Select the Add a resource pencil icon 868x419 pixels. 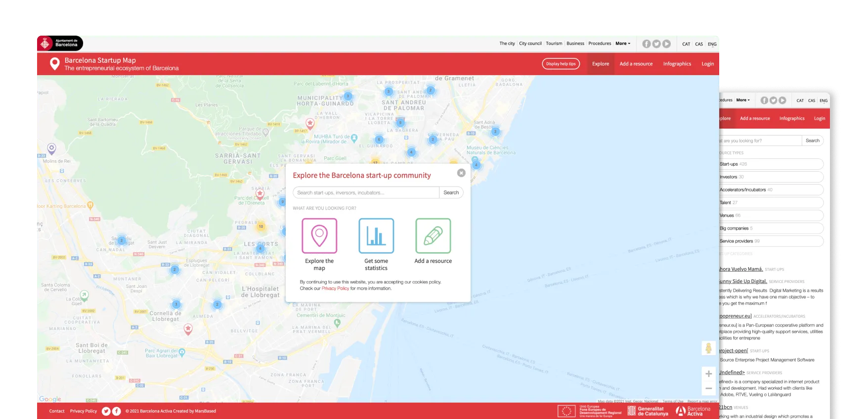433,236
